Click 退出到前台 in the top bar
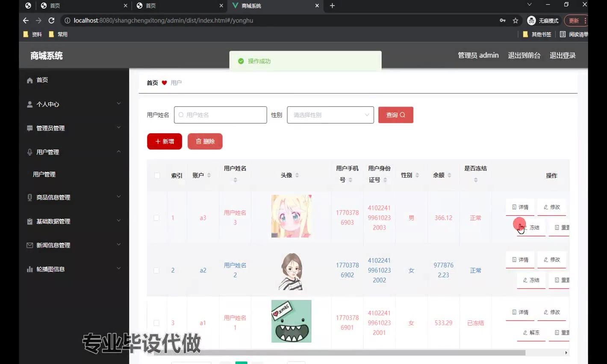 [524, 56]
